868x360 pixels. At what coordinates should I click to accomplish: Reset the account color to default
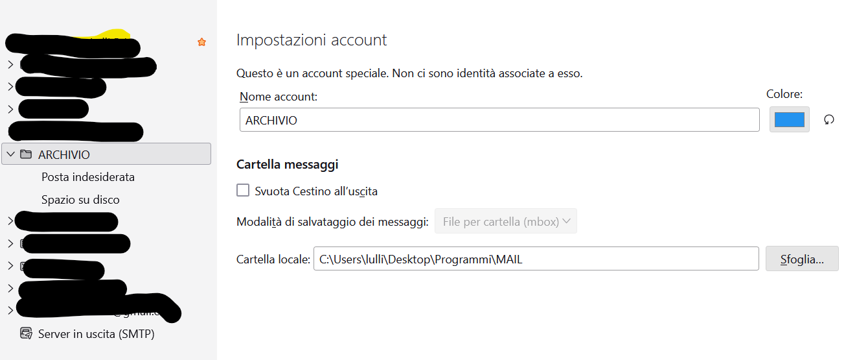[828, 119]
